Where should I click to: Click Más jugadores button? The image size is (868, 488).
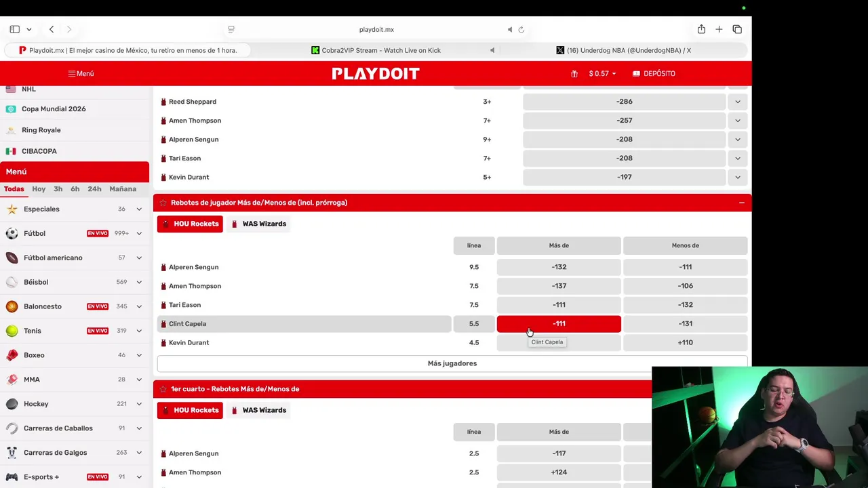click(x=452, y=363)
